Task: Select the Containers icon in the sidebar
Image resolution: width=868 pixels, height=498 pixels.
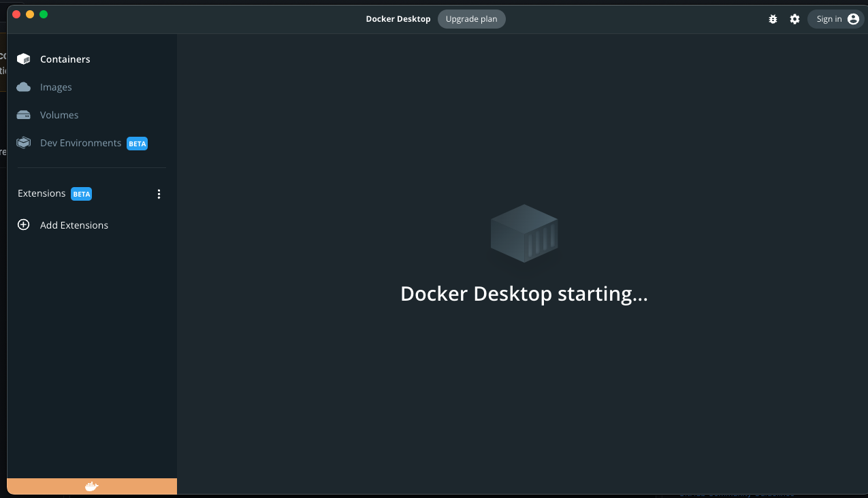Action: (x=23, y=59)
